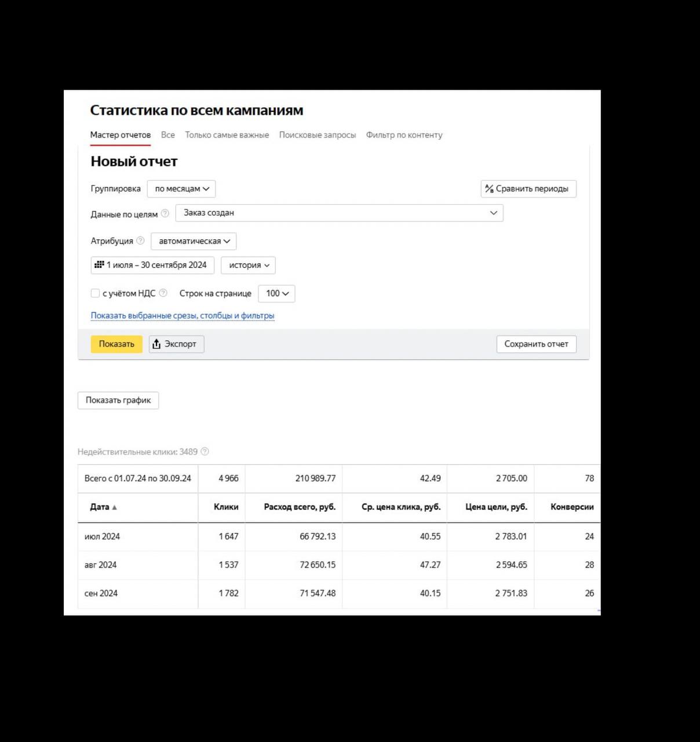Open the Группировка по месяцам dropdown
700x742 pixels.
[x=181, y=189]
